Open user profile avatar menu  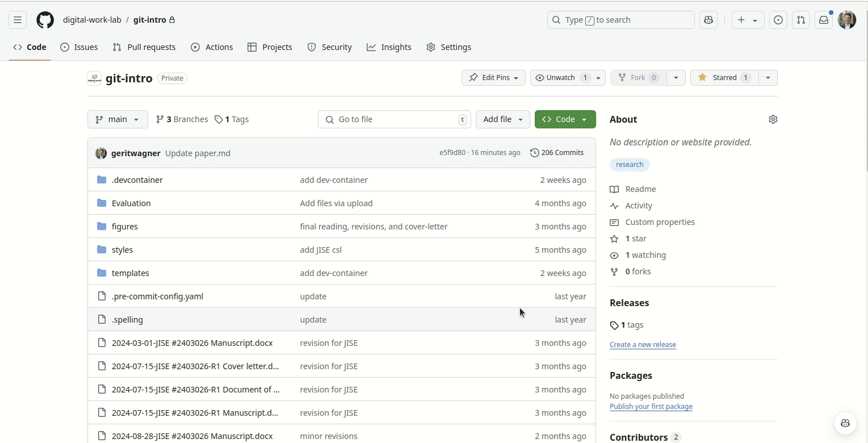click(847, 20)
